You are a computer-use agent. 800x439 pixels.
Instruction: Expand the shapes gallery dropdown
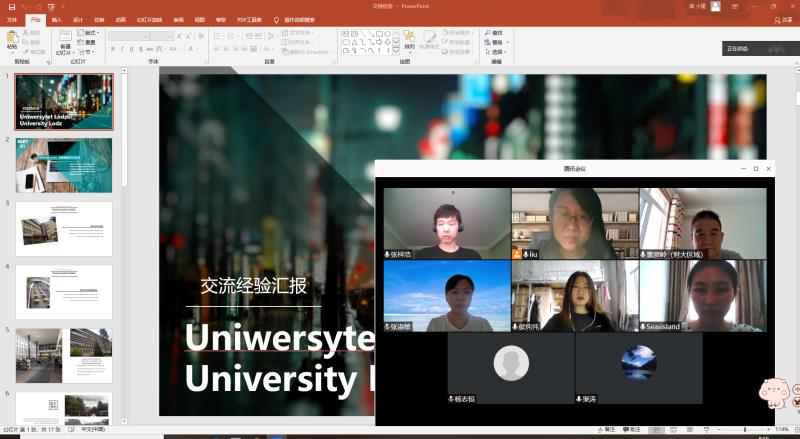pos(396,51)
